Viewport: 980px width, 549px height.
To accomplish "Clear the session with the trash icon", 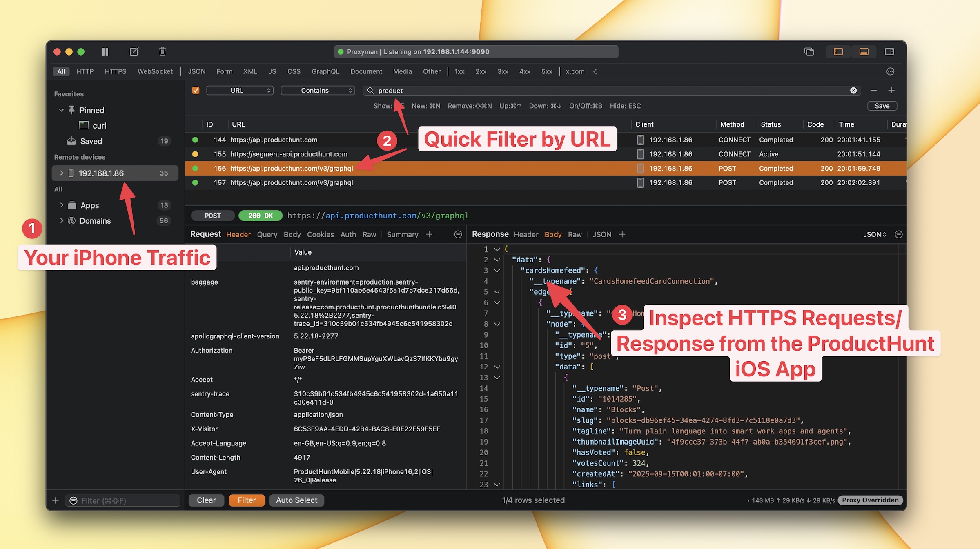I will (x=162, y=51).
